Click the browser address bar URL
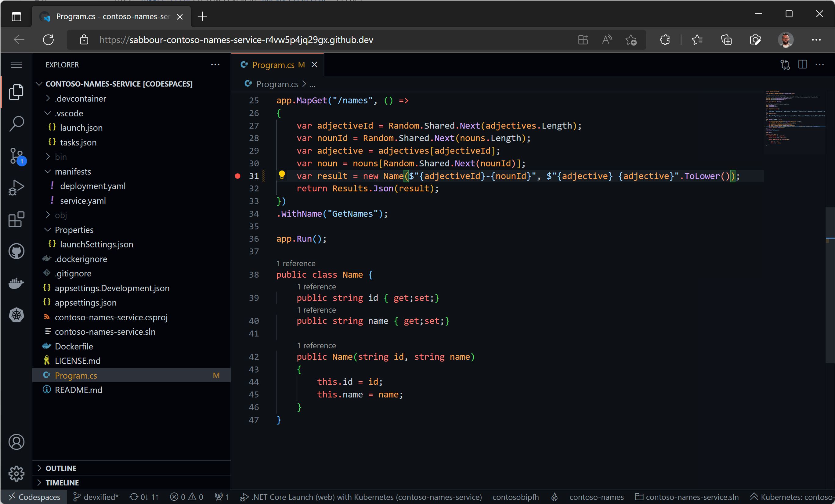Image resolution: width=835 pixels, height=504 pixels. [x=251, y=40]
